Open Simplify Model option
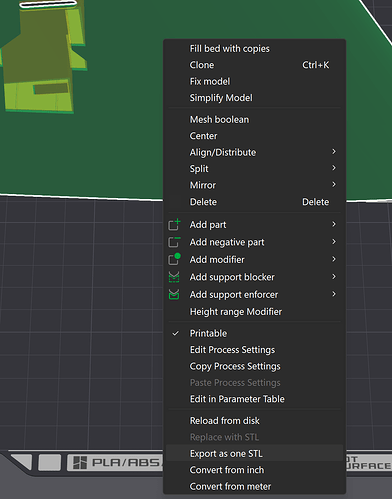Viewport: 392px width, 499px height. click(x=255, y=98)
